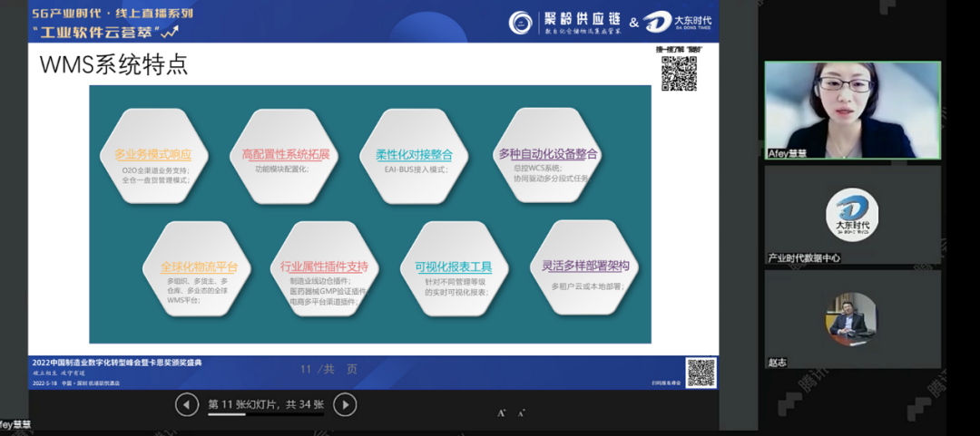Click the 总控WCS系统 text
This screenshot has height=436, width=980.
tap(537, 168)
